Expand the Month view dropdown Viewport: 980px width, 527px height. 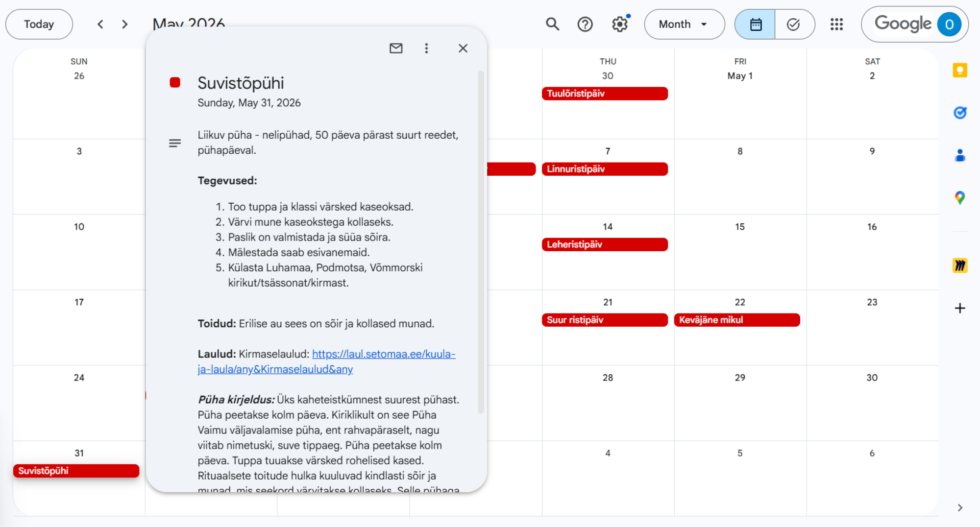click(x=684, y=24)
